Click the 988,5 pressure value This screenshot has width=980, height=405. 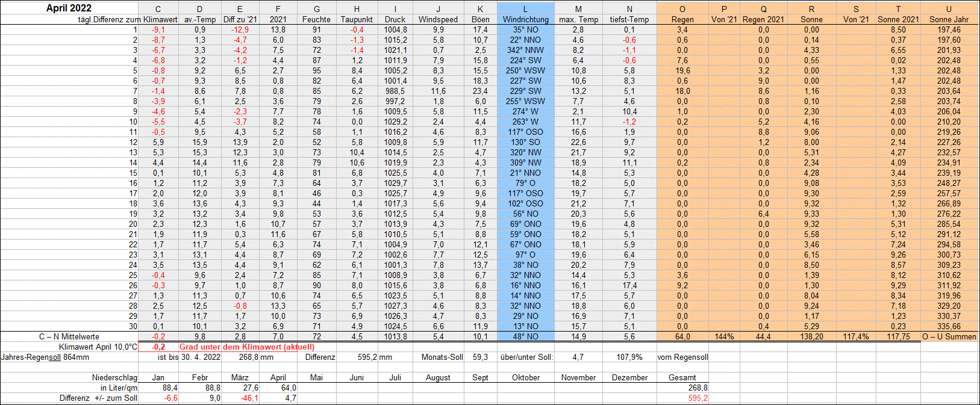[x=395, y=91]
